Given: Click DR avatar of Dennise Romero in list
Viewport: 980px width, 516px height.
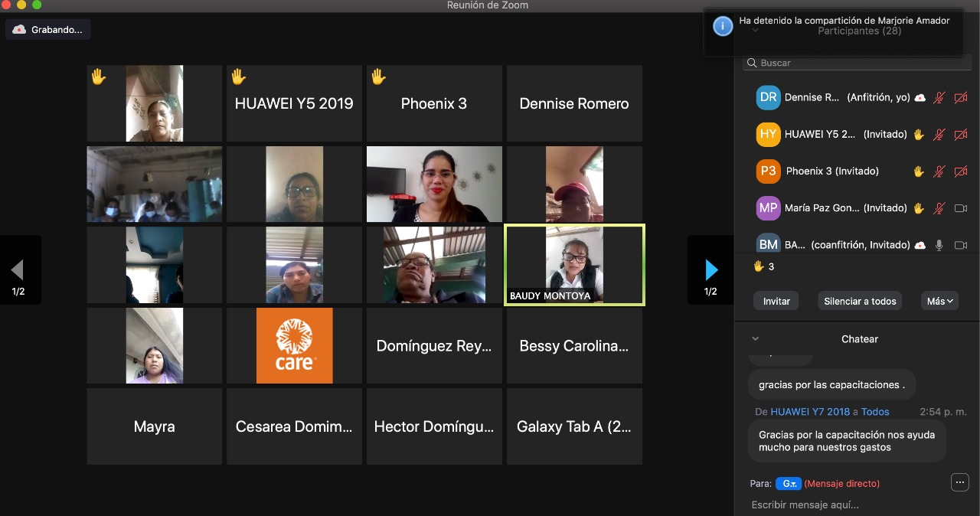Looking at the screenshot, I should (768, 97).
